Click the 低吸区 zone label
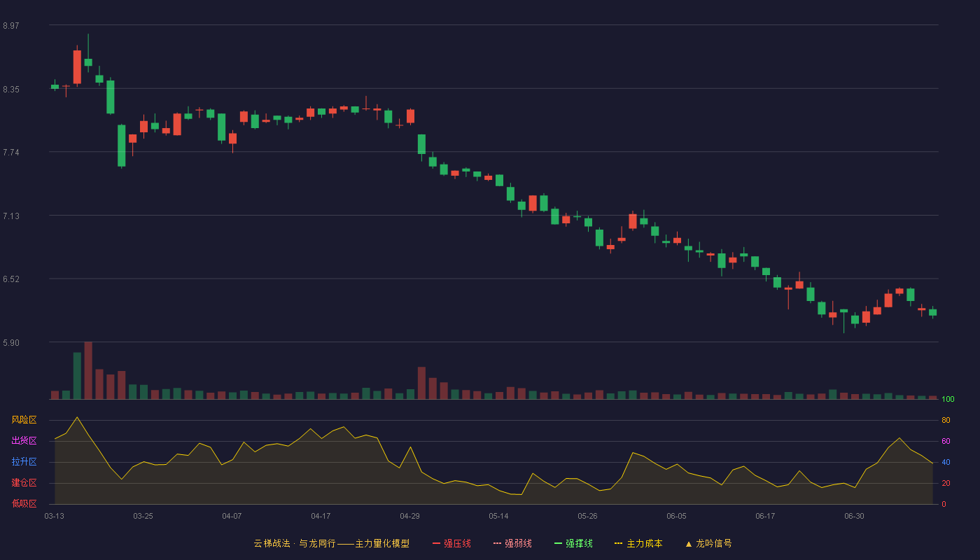980x560 pixels. point(24,503)
